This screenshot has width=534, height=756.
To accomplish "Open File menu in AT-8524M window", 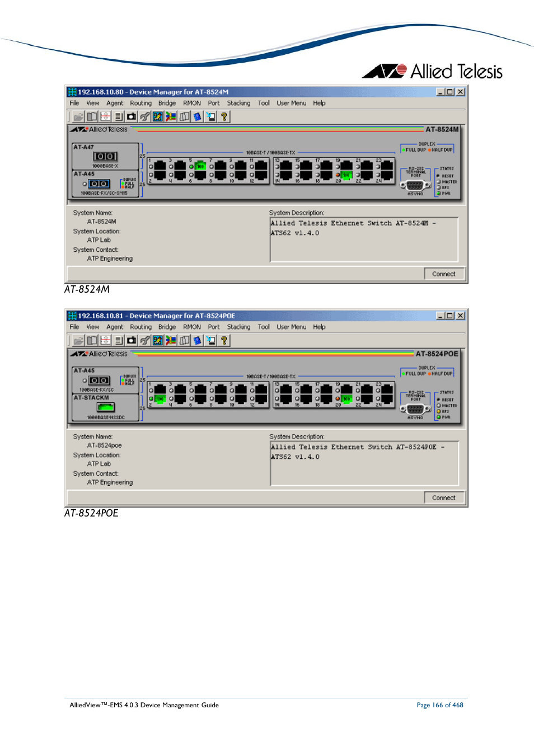I will tap(74, 103).
